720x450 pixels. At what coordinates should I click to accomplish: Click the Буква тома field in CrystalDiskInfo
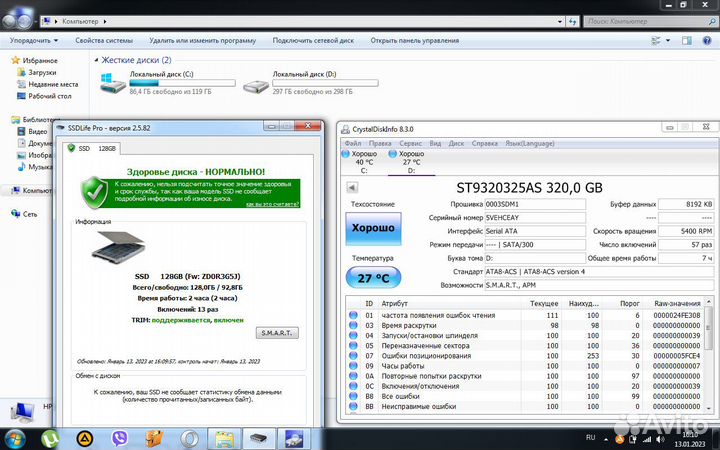(535, 258)
